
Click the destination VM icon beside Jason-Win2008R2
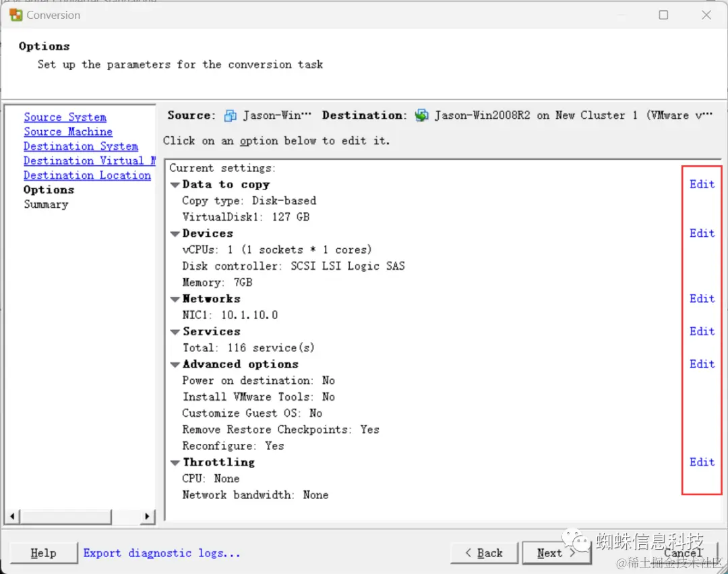[x=421, y=115]
